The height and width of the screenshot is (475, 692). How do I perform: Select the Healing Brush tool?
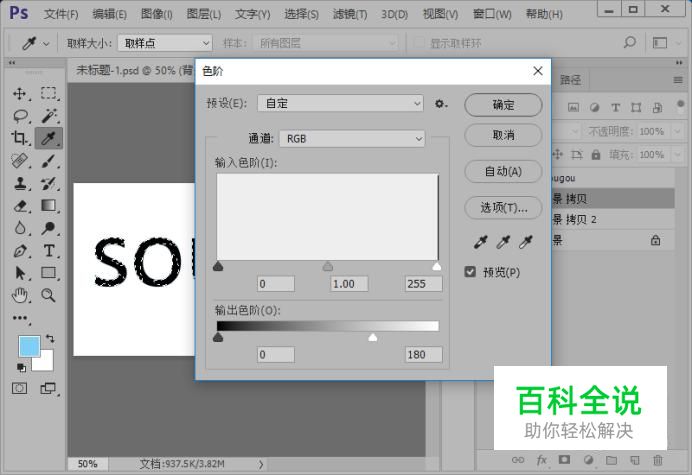[x=19, y=161]
